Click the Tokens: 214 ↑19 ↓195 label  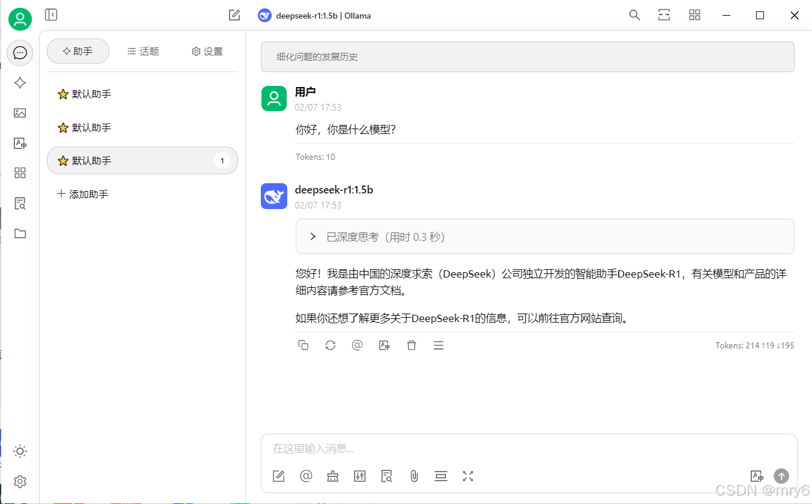point(755,345)
